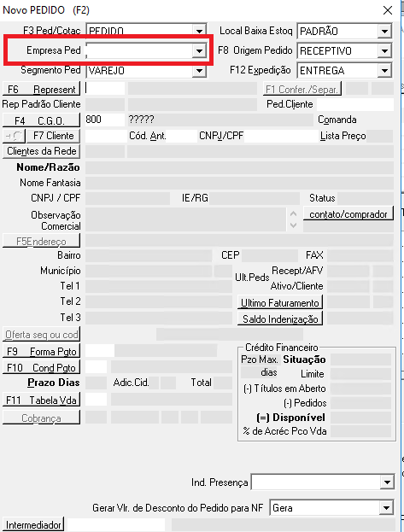This screenshot has height=532, width=404.
Task: Click the Cond Pgto code input field
Action: coord(96,367)
